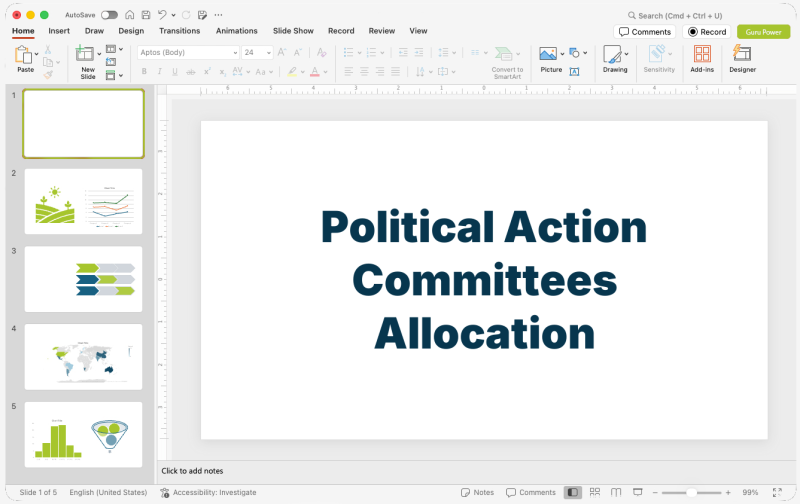Fit slide to window icon

[777, 492]
